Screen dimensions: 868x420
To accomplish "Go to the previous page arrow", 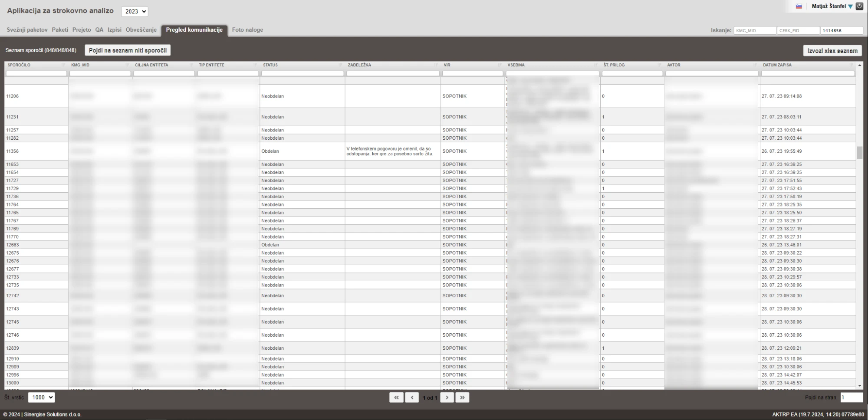I will (412, 397).
